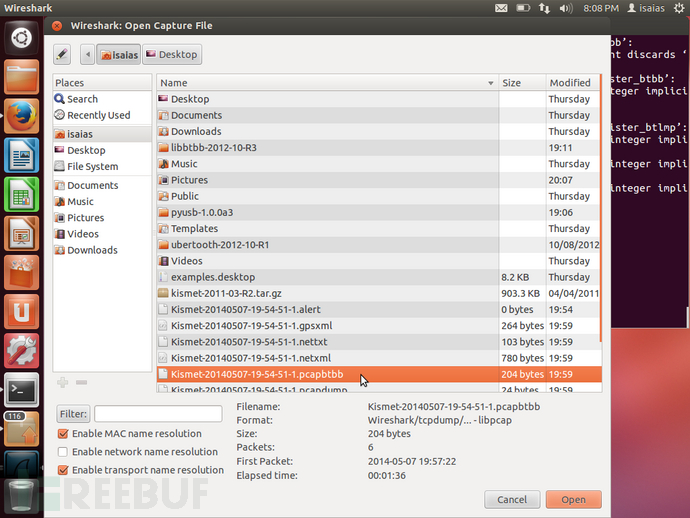Open Ubuntu Software Center from dock
Viewport: 690px width, 518px height.
point(21,272)
